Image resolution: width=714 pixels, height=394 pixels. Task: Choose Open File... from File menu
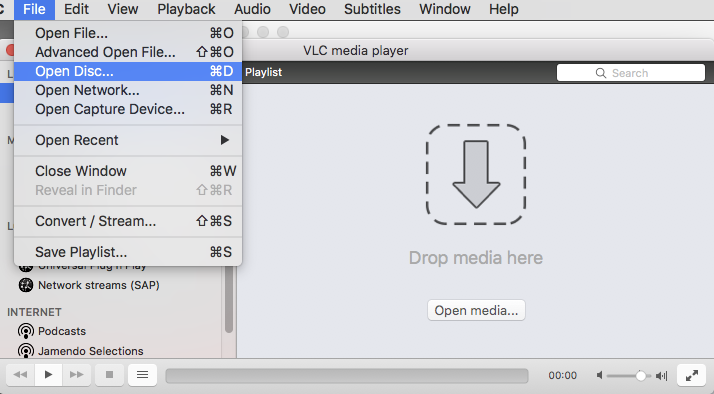coord(128,33)
